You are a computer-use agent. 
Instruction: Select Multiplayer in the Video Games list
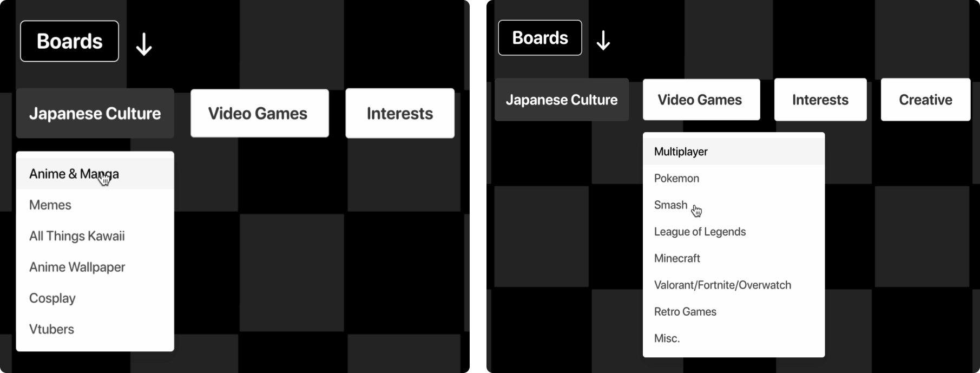click(681, 152)
